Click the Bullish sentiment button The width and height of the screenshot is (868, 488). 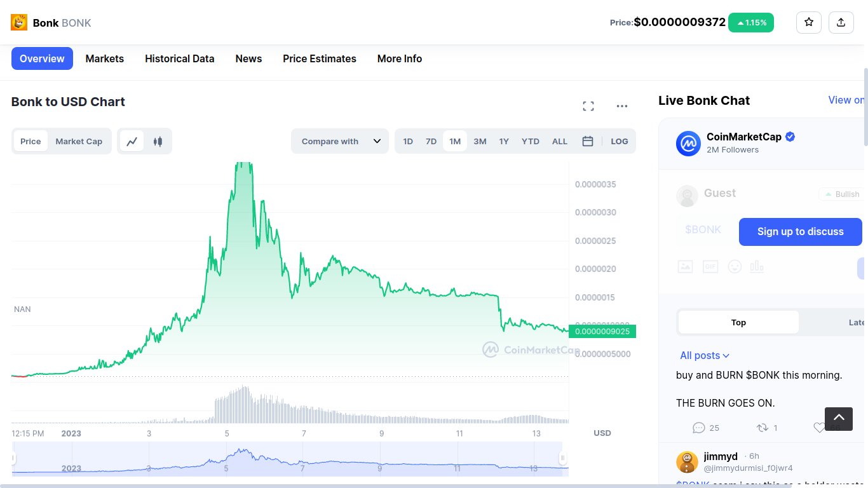[843, 194]
